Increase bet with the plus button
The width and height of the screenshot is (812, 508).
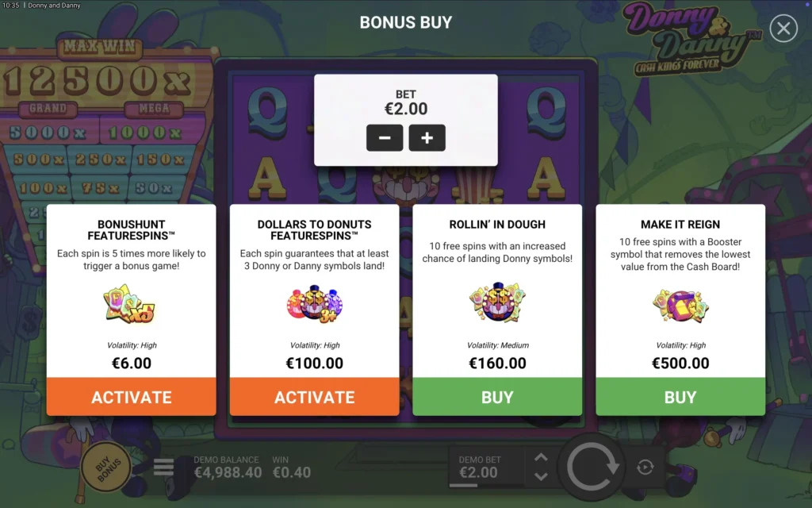(427, 138)
